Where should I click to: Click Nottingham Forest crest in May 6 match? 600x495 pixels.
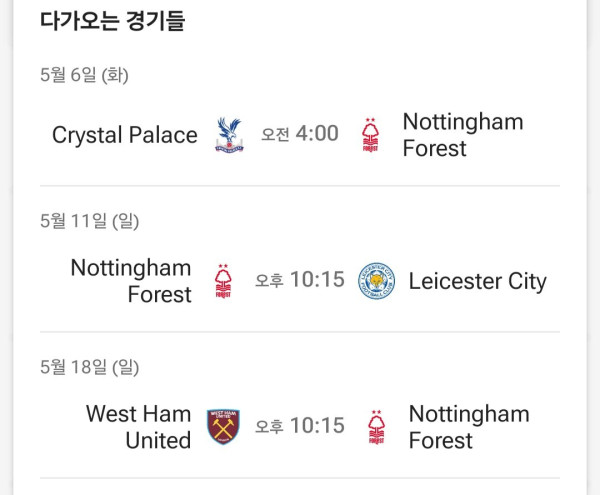pyautogui.click(x=370, y=135)
